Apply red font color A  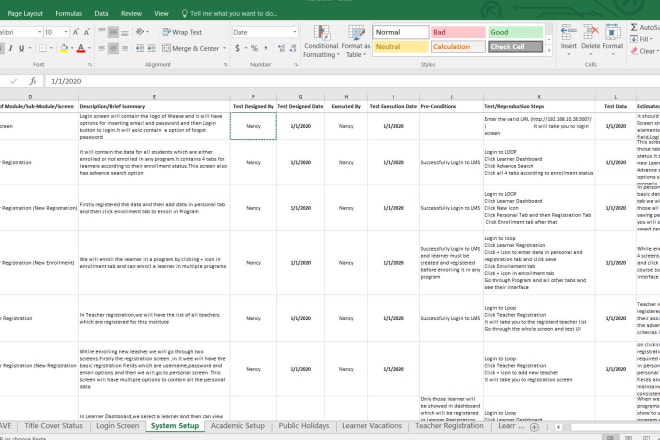[81, 48]
